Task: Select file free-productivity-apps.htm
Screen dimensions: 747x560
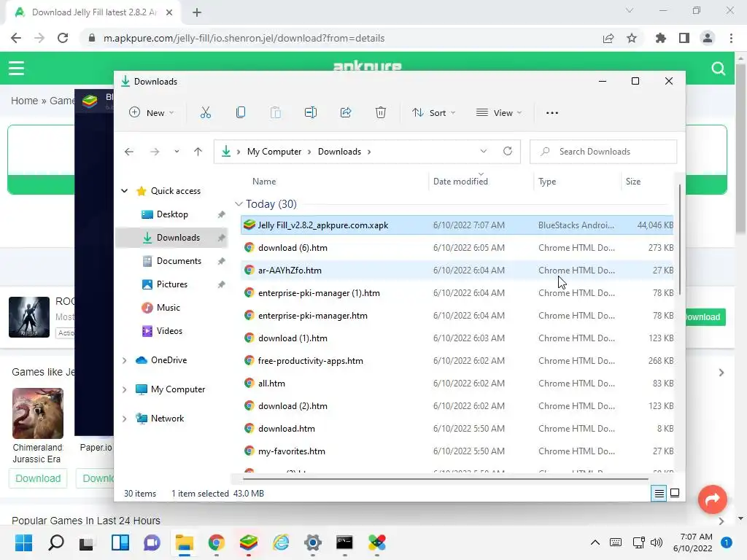Action: (x=457, y=361)
